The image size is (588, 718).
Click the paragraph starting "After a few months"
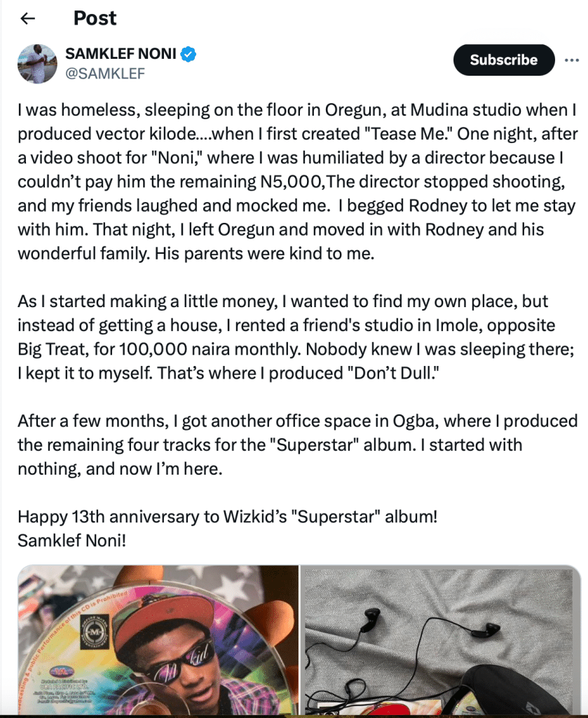[294, 445]
